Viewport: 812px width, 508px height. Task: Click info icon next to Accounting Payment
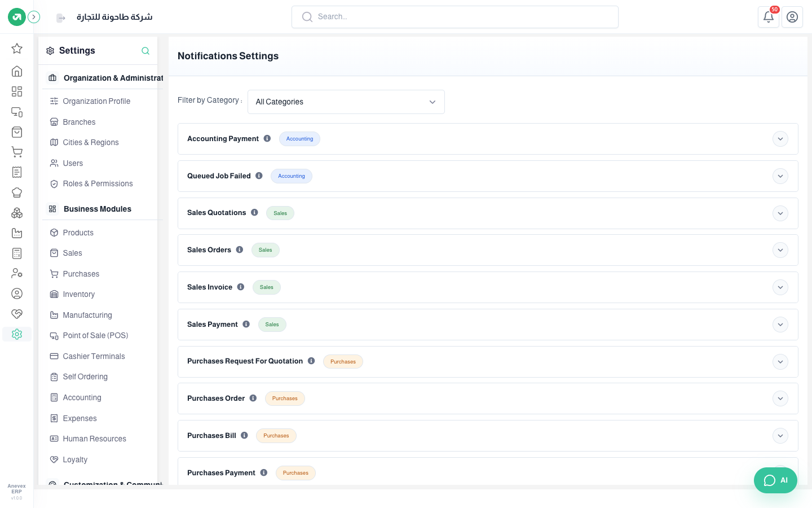(x=267, y=138)
